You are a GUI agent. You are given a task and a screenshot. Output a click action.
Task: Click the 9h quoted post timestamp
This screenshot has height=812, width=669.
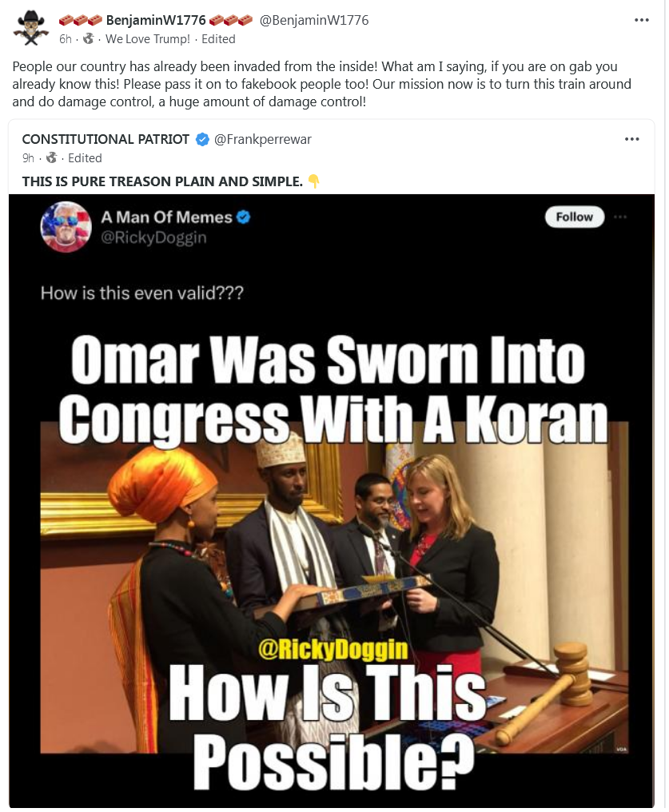[x=28, y=158]
